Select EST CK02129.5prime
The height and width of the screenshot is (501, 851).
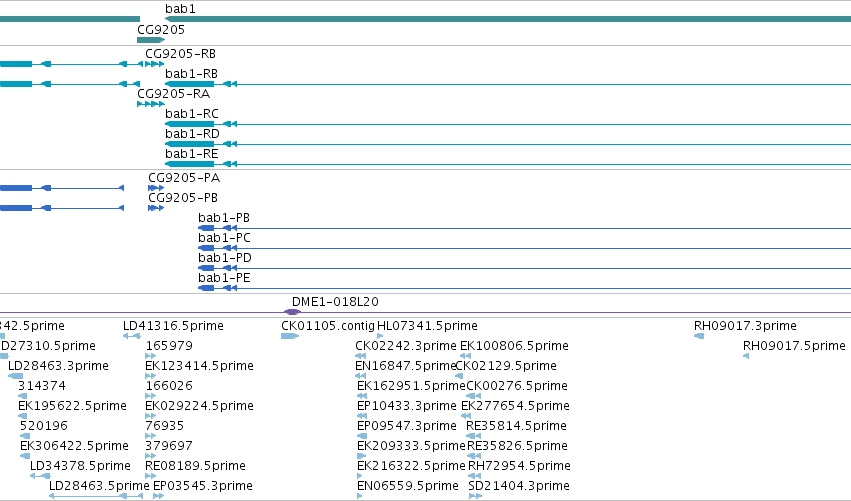pos(506,366)
